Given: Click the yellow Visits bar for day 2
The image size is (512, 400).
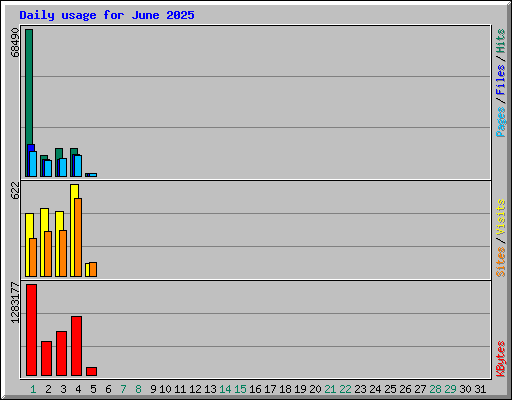Looking at the screenshot, I should tap(44, 242).
